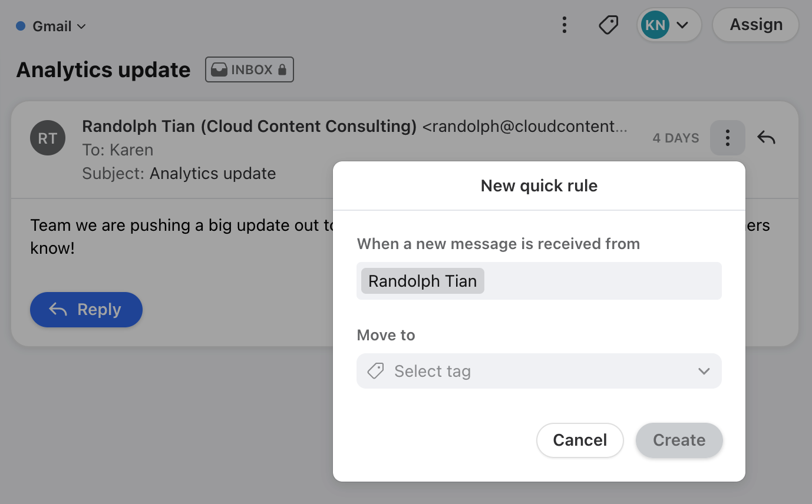Click the reply arrow icon on message
This screenshot has width=812, height=504.
pyautogui.click(x=766, y=138)
